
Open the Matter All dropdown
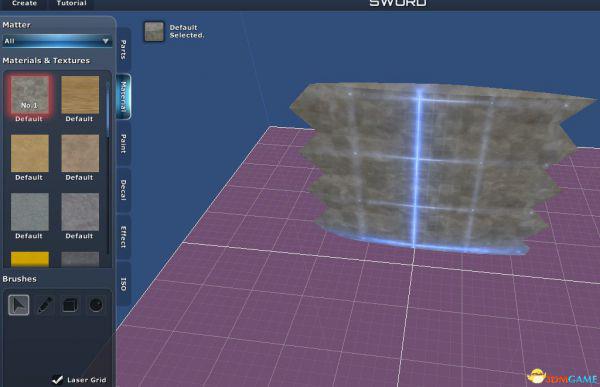[57, 41]
